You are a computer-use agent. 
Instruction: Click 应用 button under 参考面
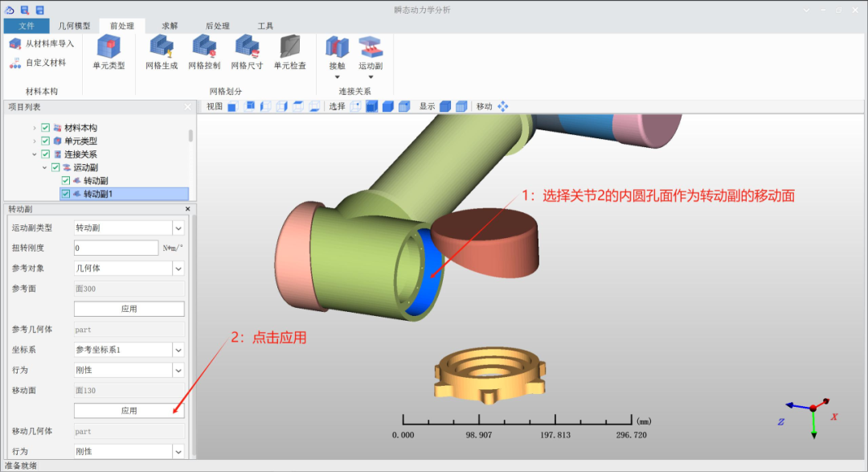(x=129, y=309)
